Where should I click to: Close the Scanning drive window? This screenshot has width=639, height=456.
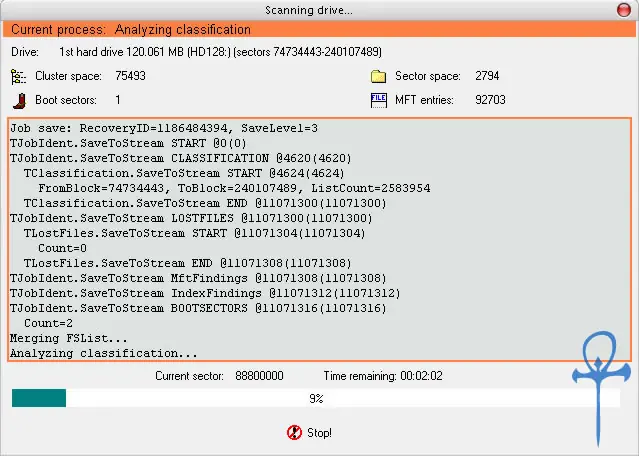pyautogui.click(x=624, y=10)
